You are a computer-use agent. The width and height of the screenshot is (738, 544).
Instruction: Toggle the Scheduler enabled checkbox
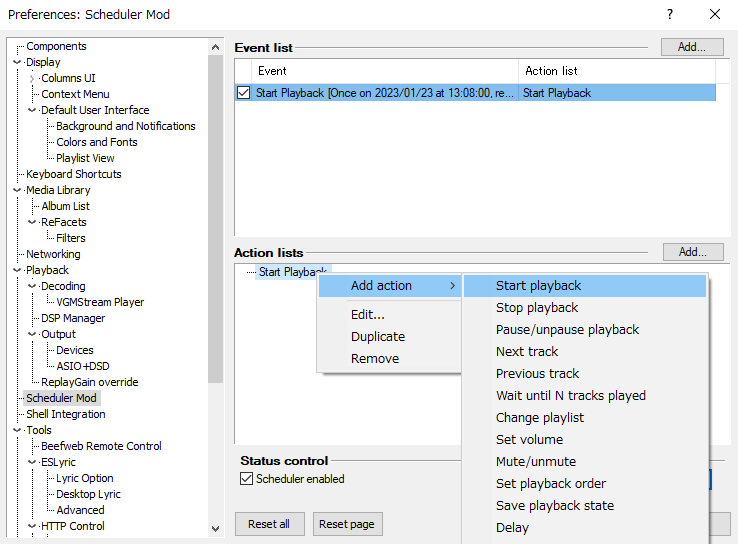[x=247, y=479]
